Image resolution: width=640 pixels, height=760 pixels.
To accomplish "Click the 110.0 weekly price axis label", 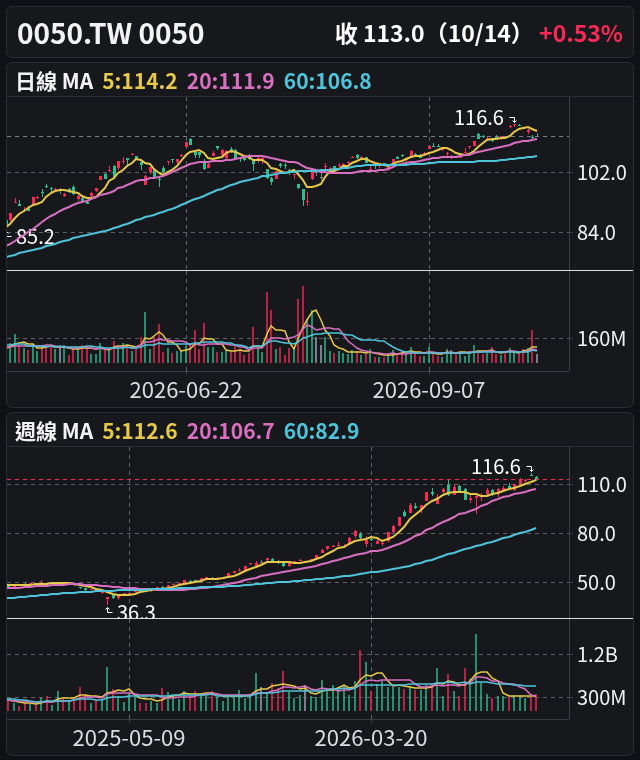I will tap(601, 485).
